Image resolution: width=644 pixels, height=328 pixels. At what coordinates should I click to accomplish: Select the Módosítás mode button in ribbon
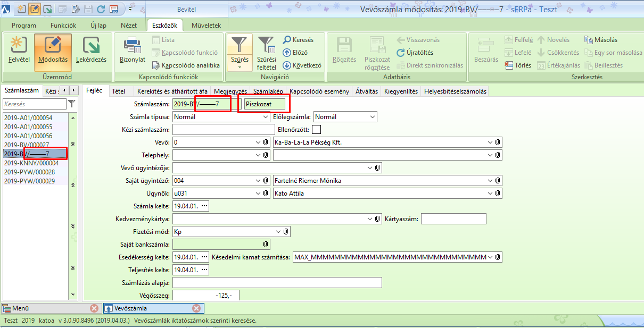tap(53, 52)
